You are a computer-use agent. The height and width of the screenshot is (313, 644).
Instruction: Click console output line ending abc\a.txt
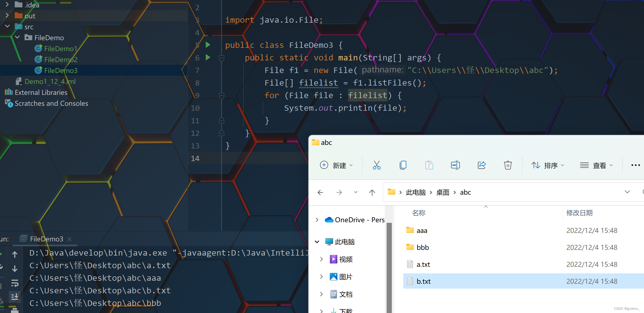(x=100, y=265)
